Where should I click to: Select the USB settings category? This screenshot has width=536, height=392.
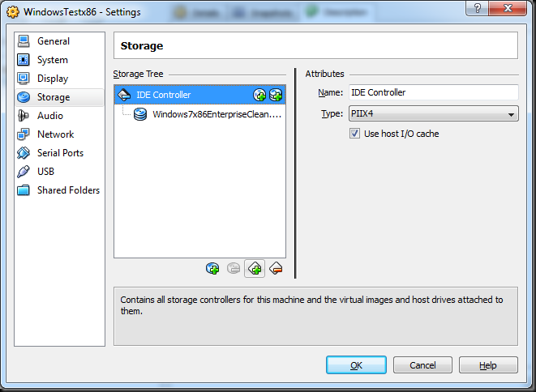[x=45, y=172]
